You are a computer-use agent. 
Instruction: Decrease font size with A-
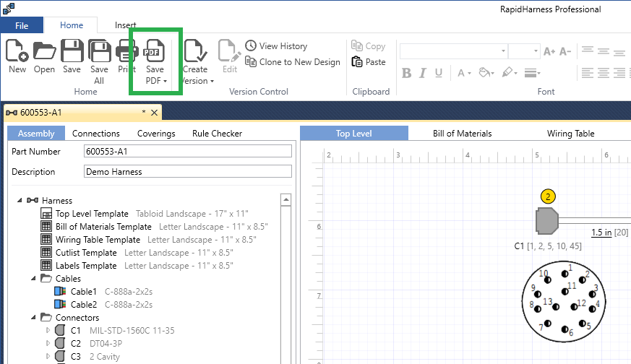(x=565, y=51)
